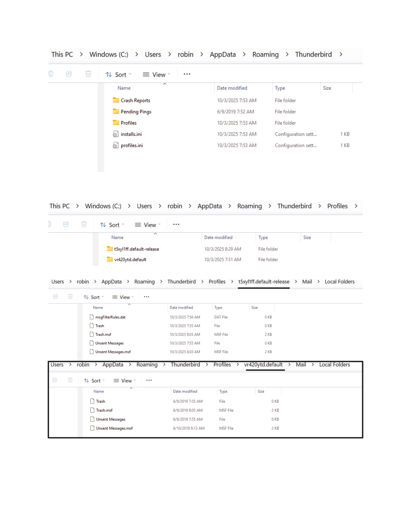Image resolution: width=411 pixels, height=532 pixels.
Task: Click the AppData breadcrumb in top address bar
Action: tap(223, 54)
